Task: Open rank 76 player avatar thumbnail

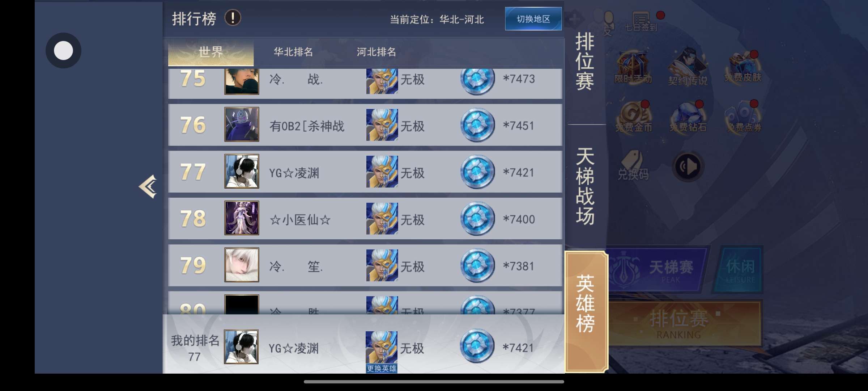Action: 242,124
